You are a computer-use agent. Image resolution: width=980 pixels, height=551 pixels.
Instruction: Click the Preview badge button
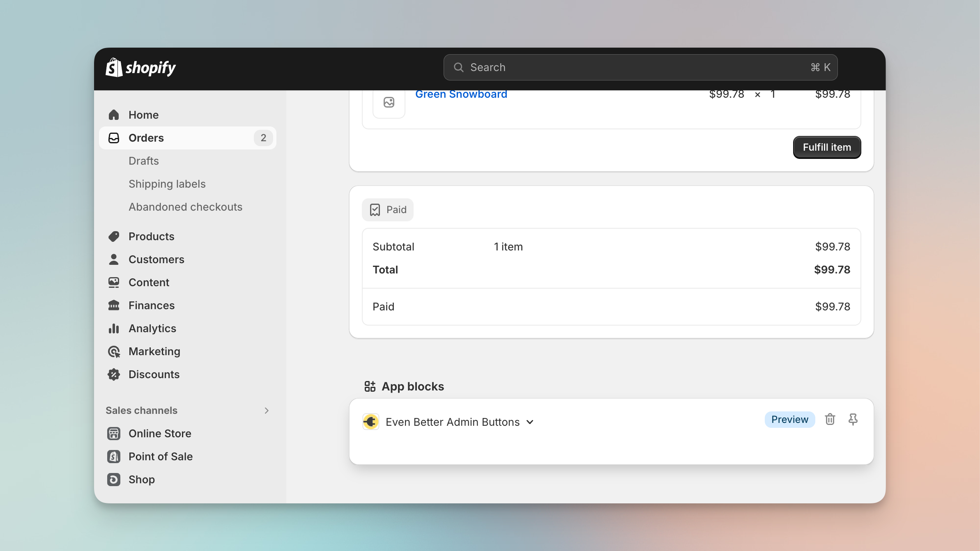coord(789,420)
